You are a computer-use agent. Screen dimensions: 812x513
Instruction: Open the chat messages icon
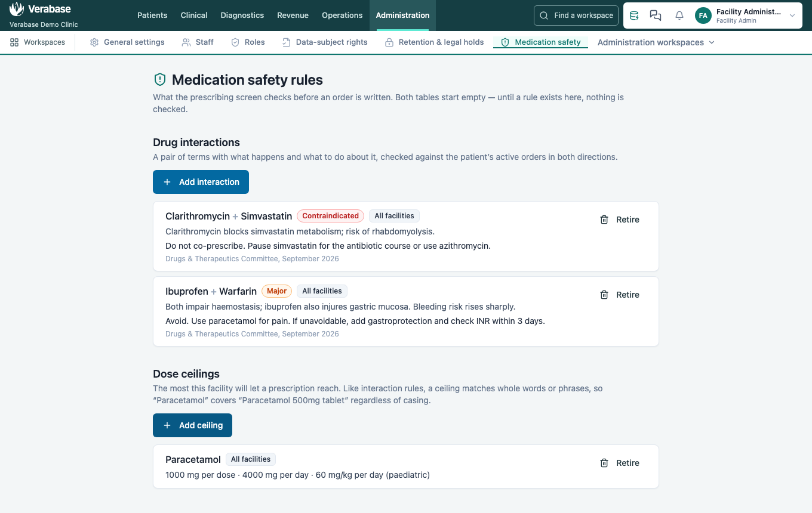pyautogui.click(x=656, y=16)
